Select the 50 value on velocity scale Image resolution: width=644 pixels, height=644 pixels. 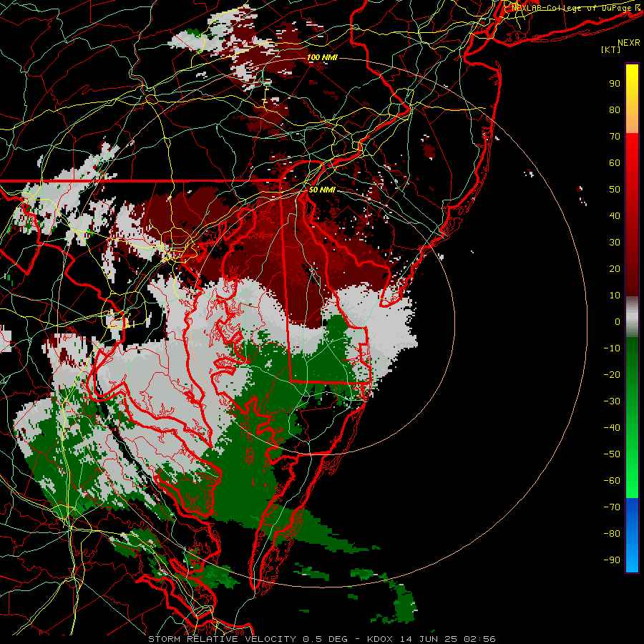[x=615, y=190]
